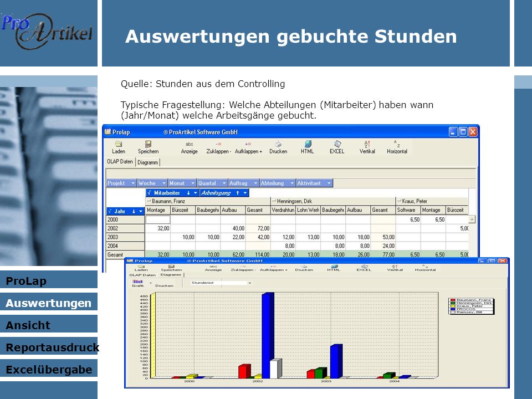Open the dropdown arrow next to Grafik
The image size is (532, 399).
pyautogui.click(x=150, y=283)
